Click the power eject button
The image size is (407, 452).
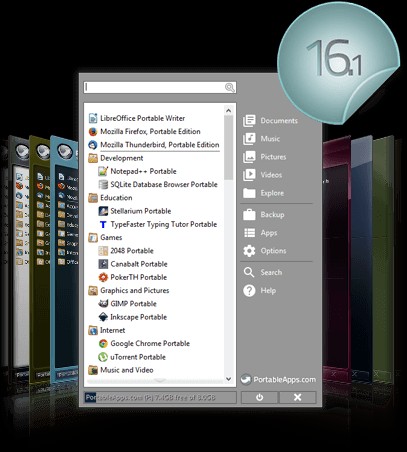[259, 397]
